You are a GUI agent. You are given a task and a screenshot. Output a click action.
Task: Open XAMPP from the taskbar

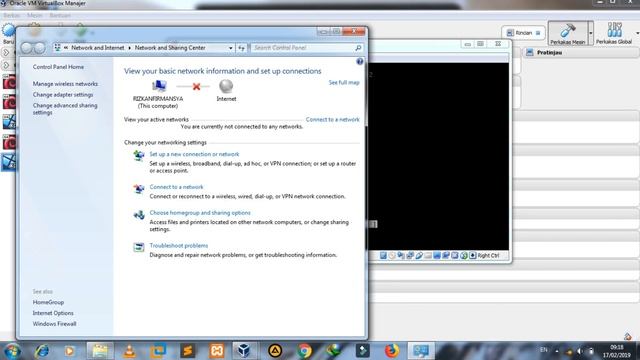click(217, 351)
